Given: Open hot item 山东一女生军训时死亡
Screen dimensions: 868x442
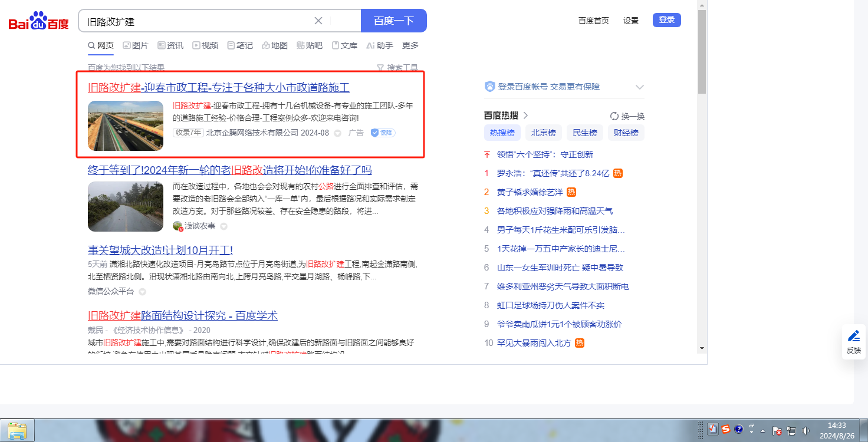Looking at the screenshot, I should [560, 268].
